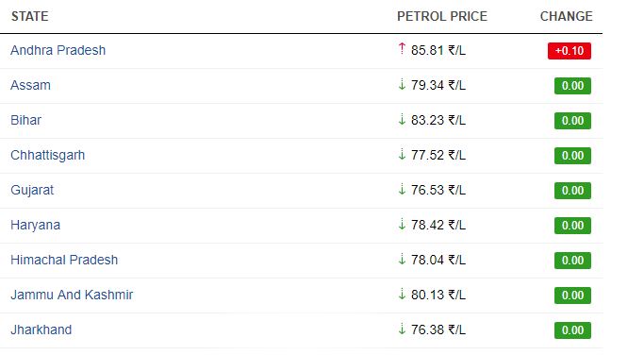Image resolution: width=644 pixels, height=355 pixels.
Task: Click the green arrow beside Gujarat's 76.53
Action: coord(402,189)
